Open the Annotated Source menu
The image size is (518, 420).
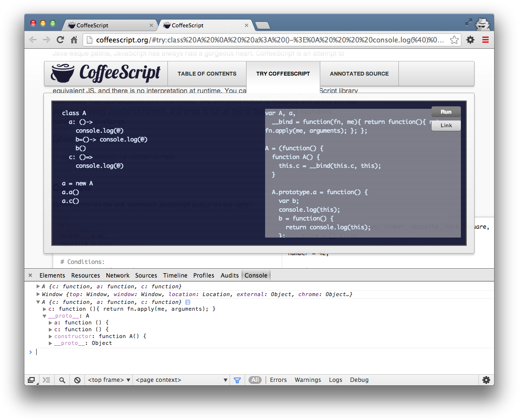[x=359, y=74]
